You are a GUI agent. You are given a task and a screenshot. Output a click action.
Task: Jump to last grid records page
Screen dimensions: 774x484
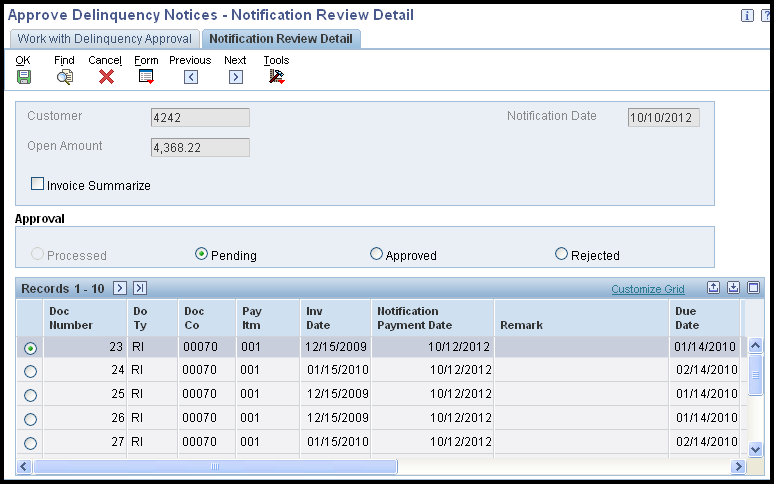[x=140, y=288]
